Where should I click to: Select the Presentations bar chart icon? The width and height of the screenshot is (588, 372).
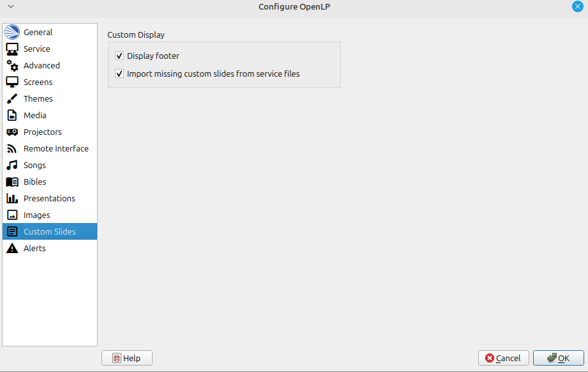pos(12,199)
